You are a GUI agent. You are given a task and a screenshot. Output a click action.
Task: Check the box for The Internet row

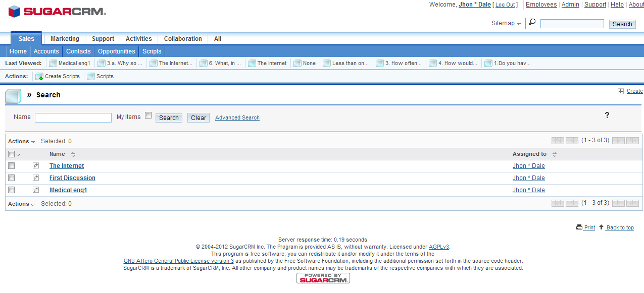pos(12,166)
